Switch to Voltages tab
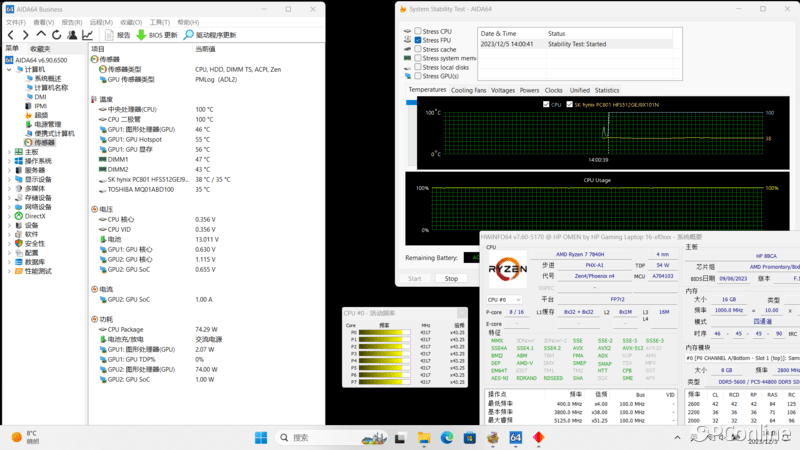800x450 pixels. click(x=503, y=90)
